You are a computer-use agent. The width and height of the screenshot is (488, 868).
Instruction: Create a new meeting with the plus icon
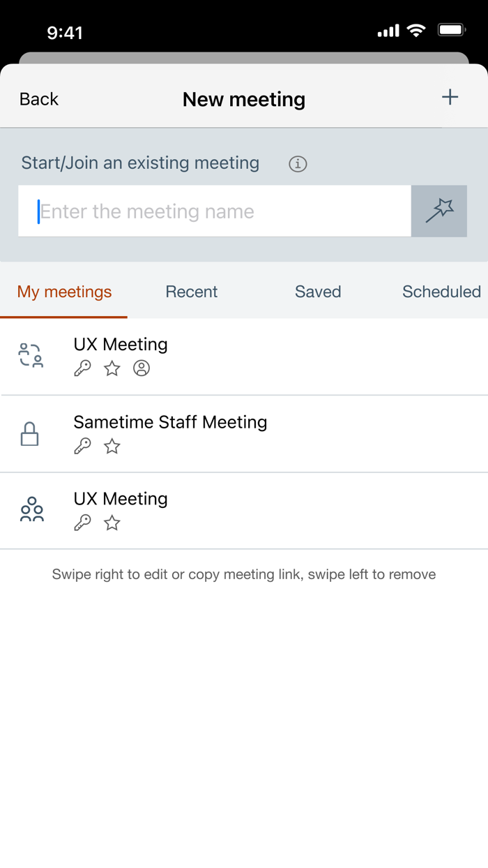point(451,98)
